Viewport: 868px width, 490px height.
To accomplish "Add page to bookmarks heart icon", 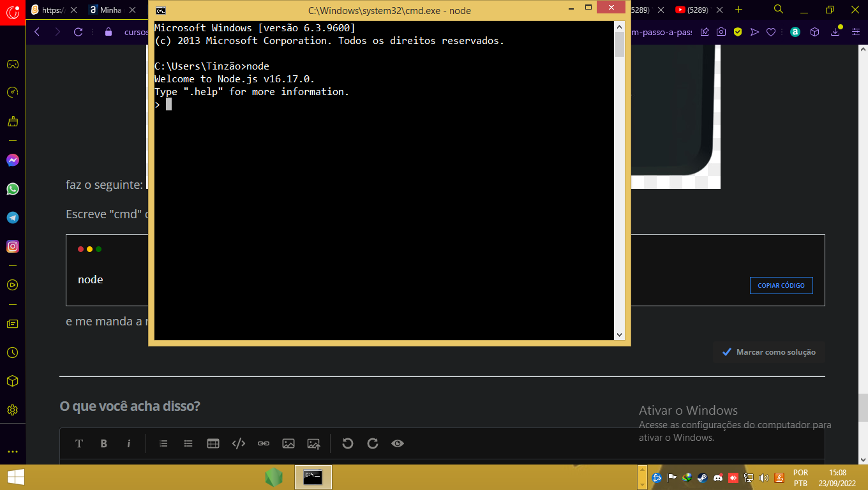I will tap(771, 32).
